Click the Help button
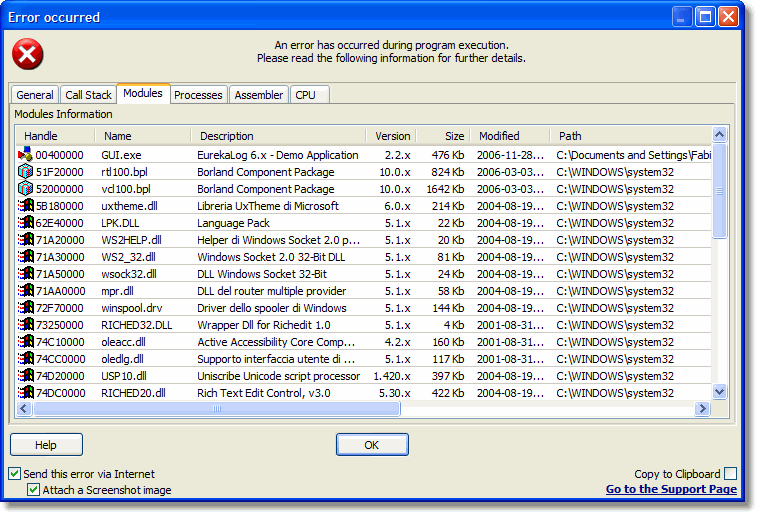Screen dimensions: 757x514 click(46, 445)
